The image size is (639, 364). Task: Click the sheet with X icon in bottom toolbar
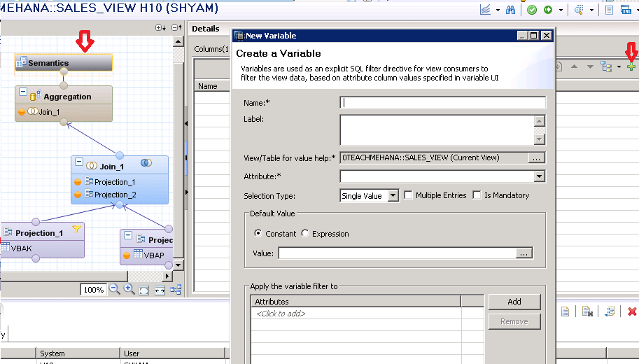587,311
